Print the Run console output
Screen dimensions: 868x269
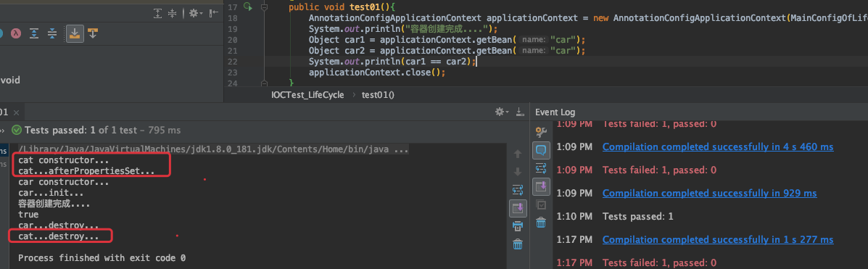pyautogui.click(x=518, y=225)
